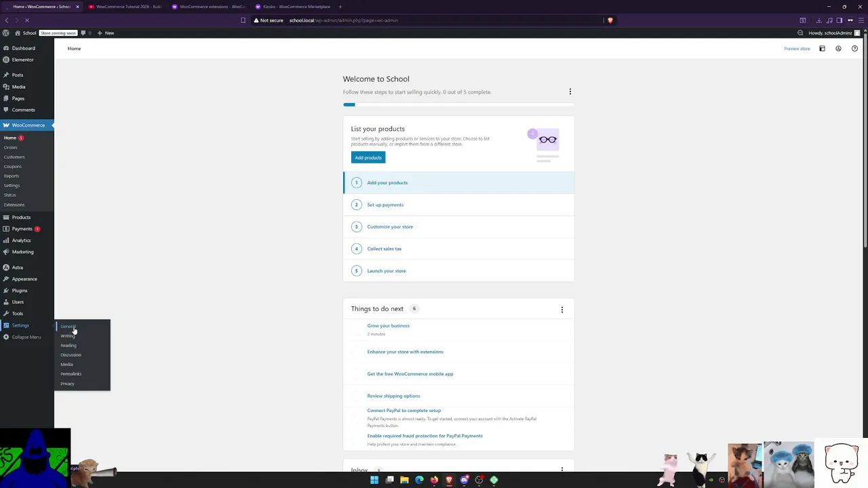This screenshot has height=488, width=868.
Task: Choose Privacy from Settings flyout
Action: (67, 384)
